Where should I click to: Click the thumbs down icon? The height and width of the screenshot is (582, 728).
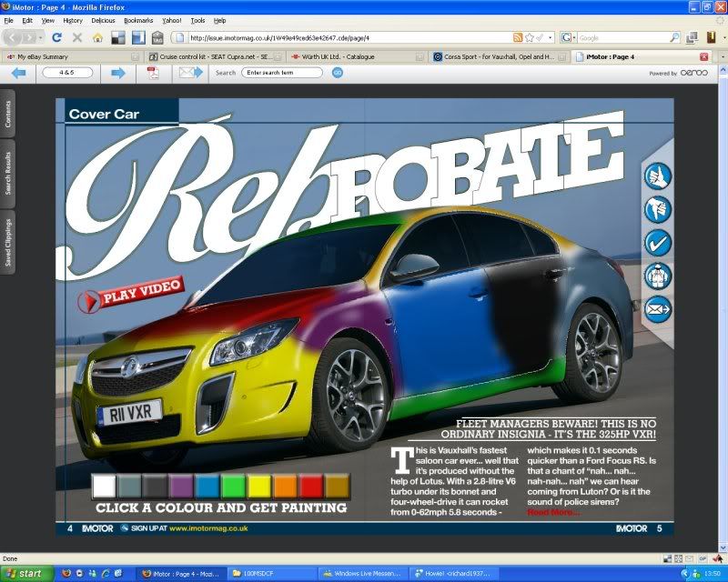tap(657, 209)
